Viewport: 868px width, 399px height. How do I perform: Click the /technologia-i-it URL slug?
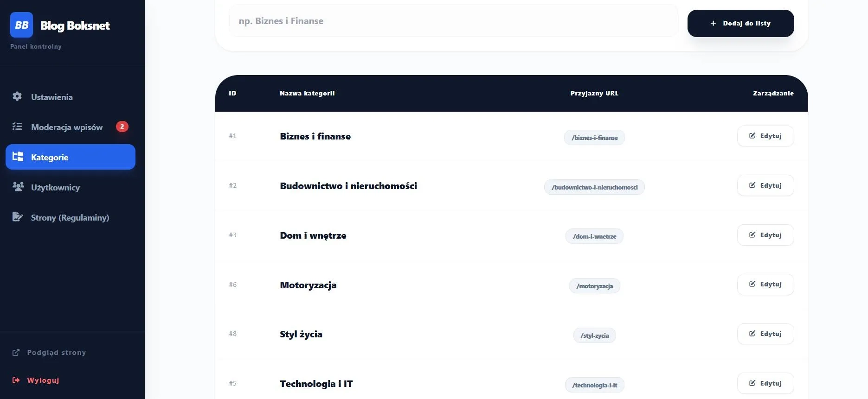point(594,385)
